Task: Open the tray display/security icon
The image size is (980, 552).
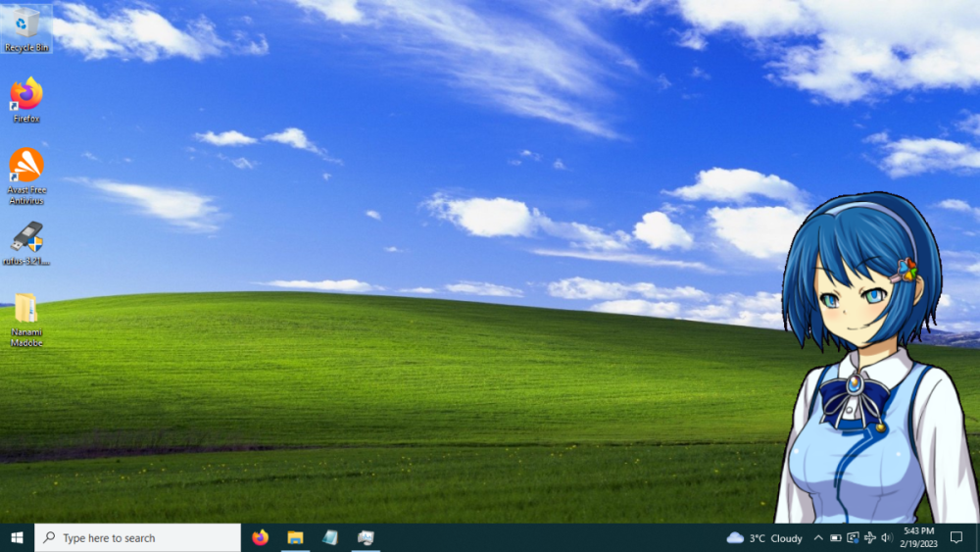Action: [853, 537]
